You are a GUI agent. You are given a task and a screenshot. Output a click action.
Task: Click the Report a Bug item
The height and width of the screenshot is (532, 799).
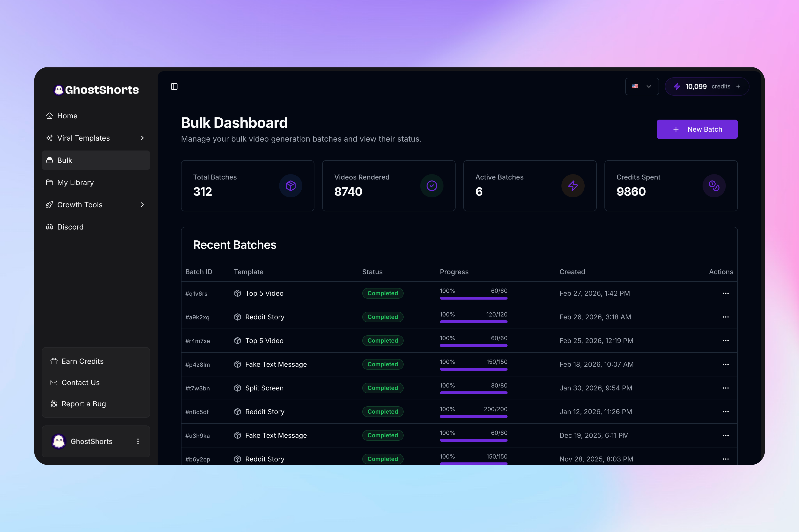click(x=83, y=404)
